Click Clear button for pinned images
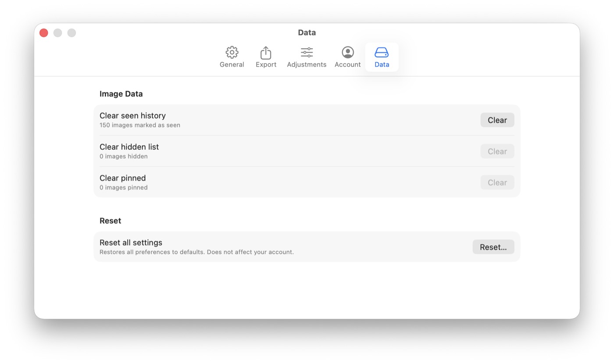Viewport: 614px width, 364px height. click(x=497, y=182)
